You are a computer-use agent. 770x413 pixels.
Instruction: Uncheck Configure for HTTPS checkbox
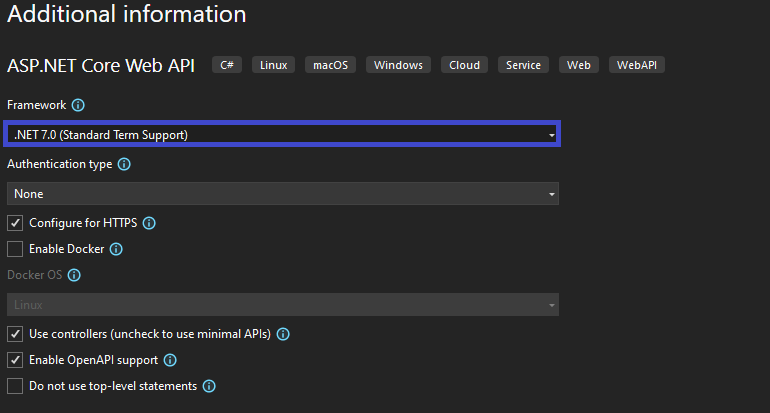15,223
